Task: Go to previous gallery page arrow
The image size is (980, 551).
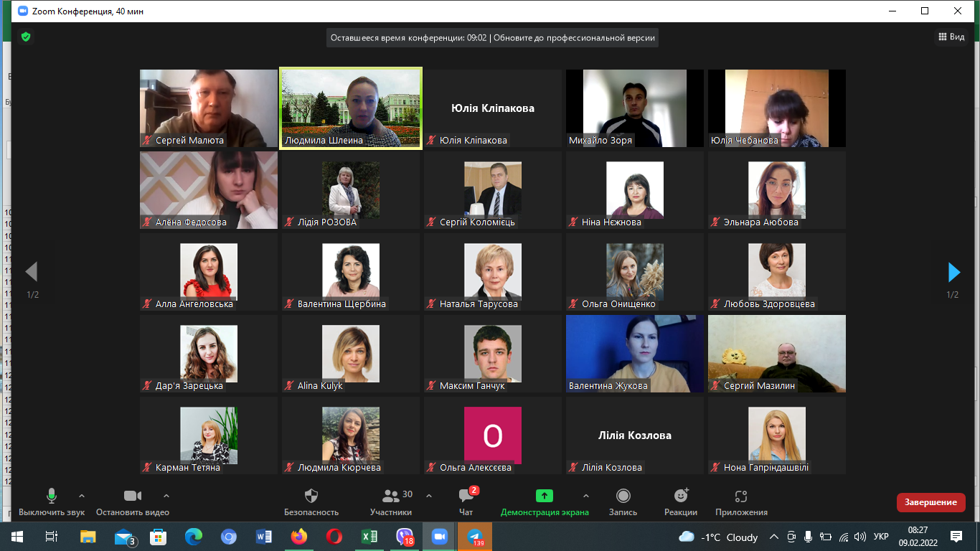Action: (x=32, y=272)
